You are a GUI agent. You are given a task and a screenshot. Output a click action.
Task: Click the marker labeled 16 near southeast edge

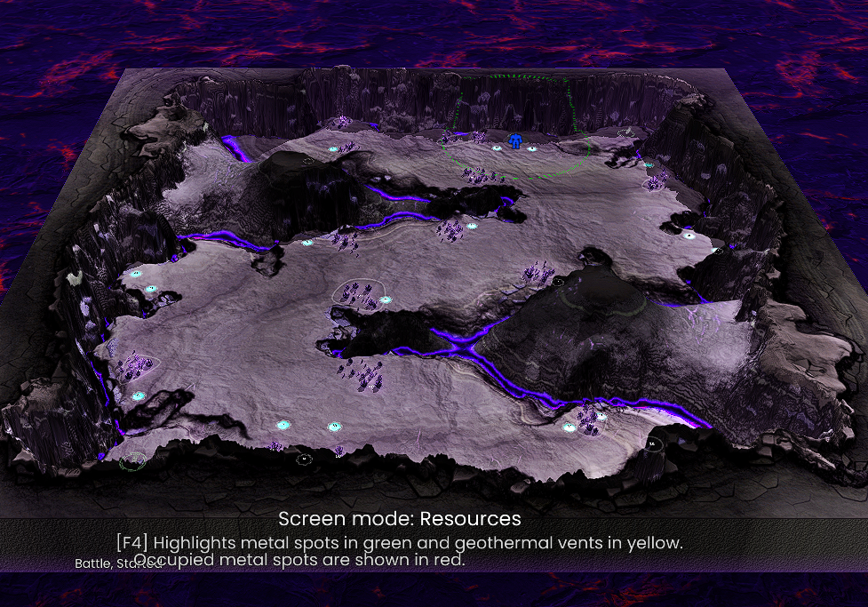tap(654, 443)
